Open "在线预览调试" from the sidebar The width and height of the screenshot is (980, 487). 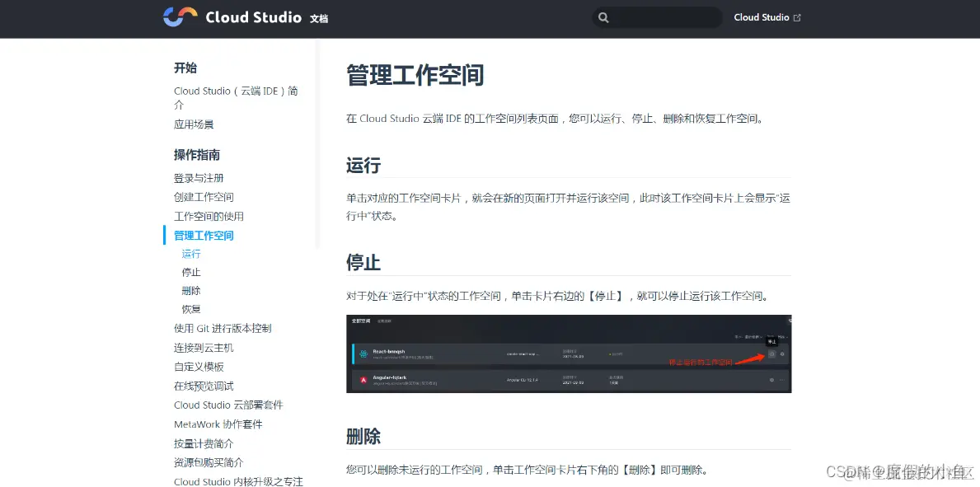[204, 386]
